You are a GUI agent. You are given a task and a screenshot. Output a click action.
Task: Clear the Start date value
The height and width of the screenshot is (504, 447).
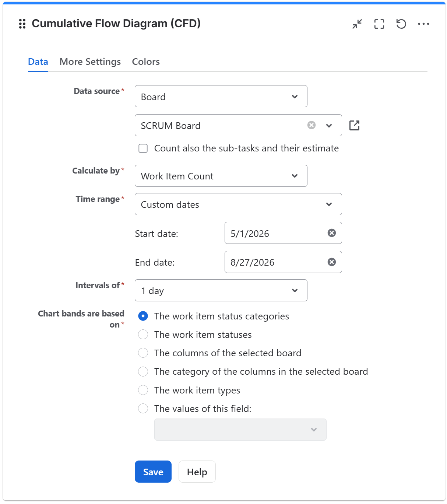coord(332,233)
